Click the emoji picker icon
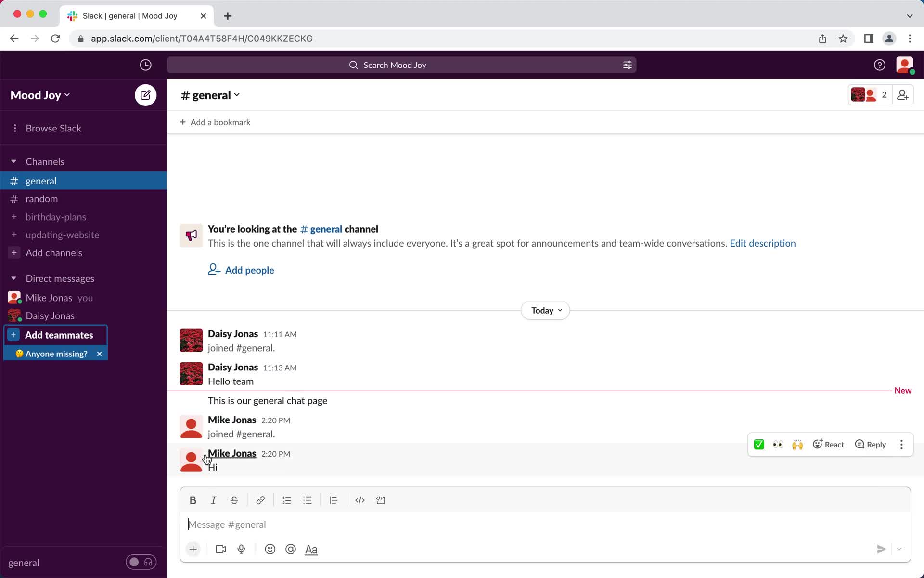The image size is (924, 578). tap(269, 549)
